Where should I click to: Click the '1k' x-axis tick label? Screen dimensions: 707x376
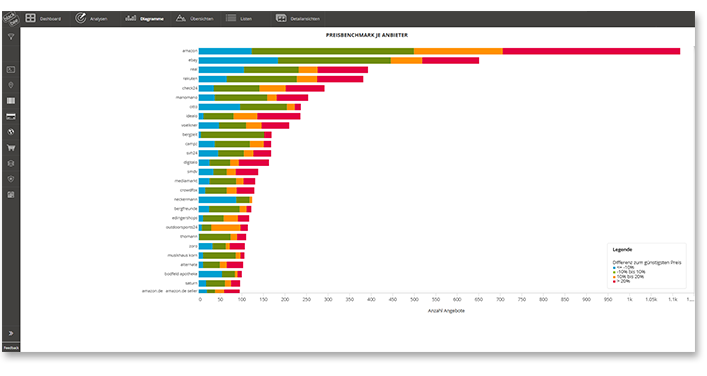629,300
